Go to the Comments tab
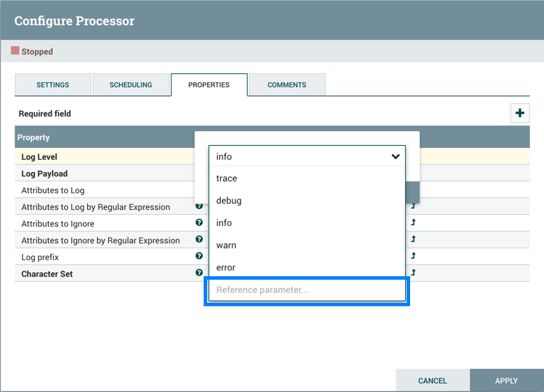This screenshot has width=544, height=392. click(287, 85)
